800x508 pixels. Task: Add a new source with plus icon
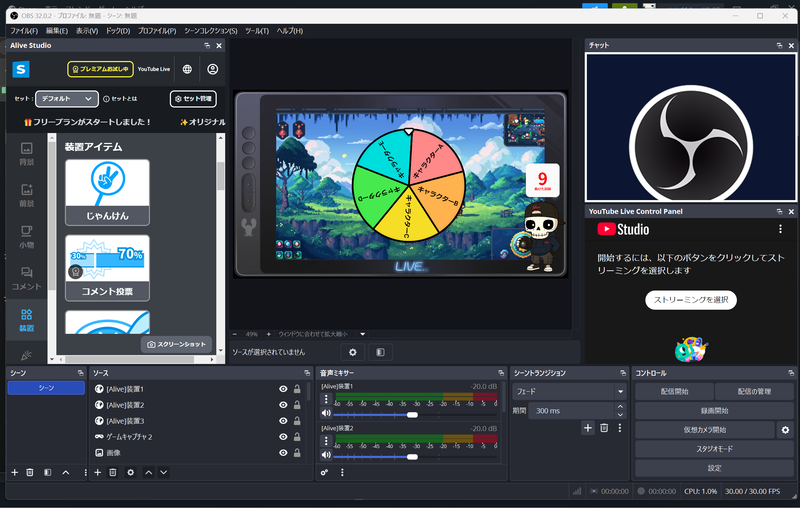click(x=97, y=472)
